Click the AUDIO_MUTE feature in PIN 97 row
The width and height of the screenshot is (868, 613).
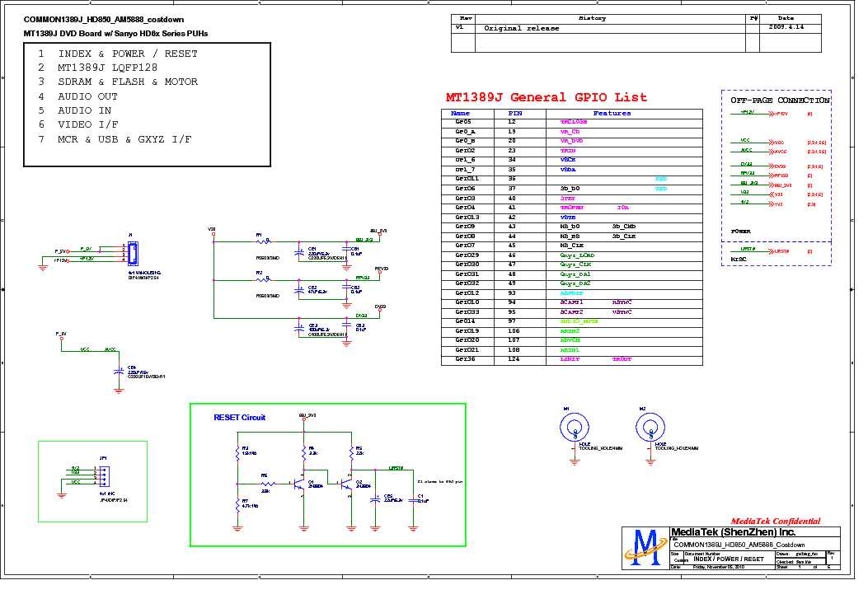[x=579, y=321]
